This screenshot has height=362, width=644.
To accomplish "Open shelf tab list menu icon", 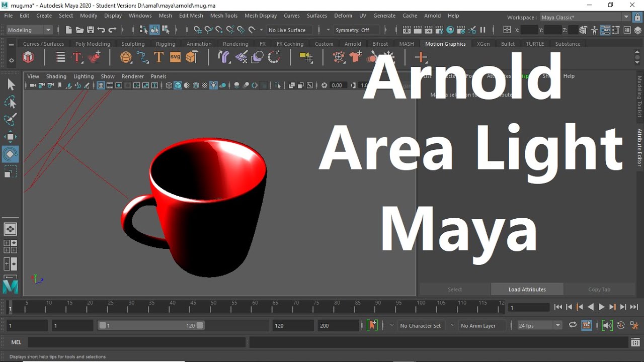I will pyautogui.click(x=11, y=45).
